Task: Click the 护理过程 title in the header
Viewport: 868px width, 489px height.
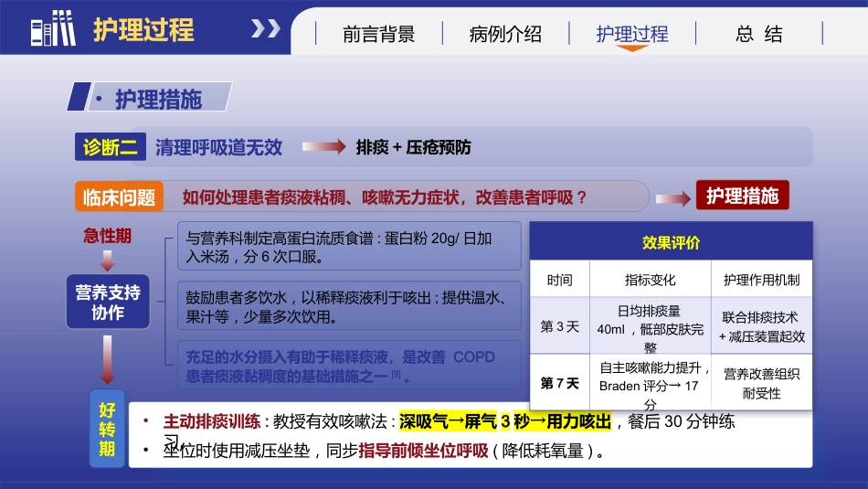Action: coord(144,29)
